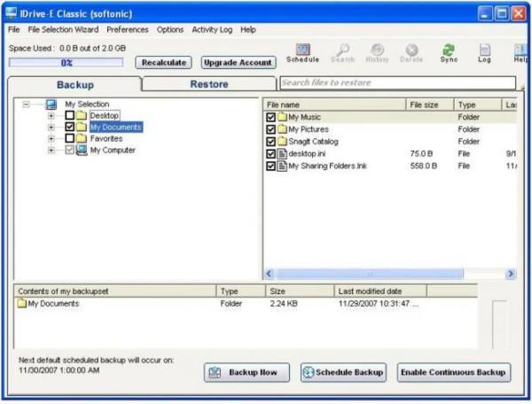Select the Favorites tree label

tap(106, 138)
